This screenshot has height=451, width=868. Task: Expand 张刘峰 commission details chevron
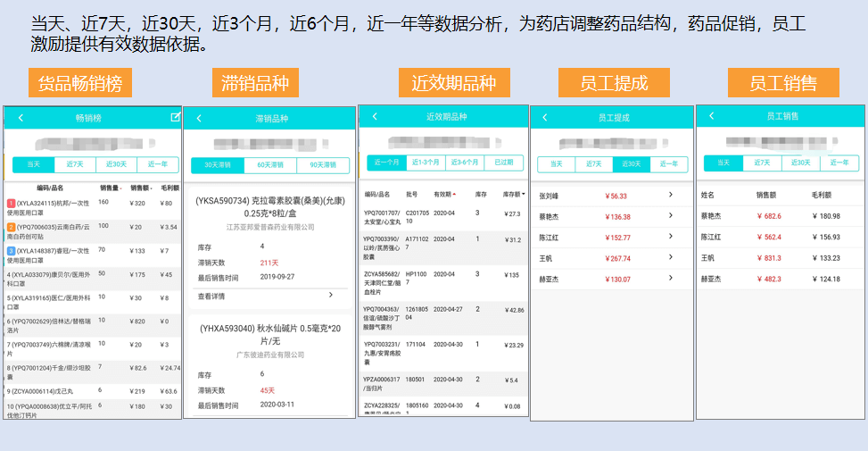[x=670, y=196]
